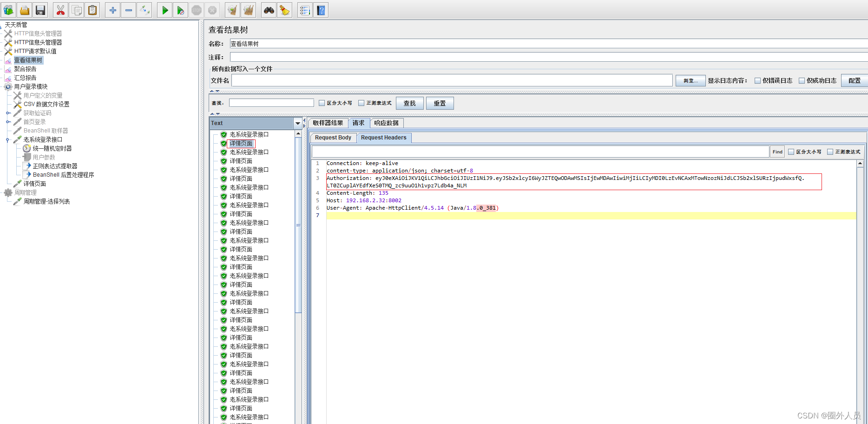
Task: Select grayed-out 用户定义的变量 in the tree
Action: (x=43, y=95)
